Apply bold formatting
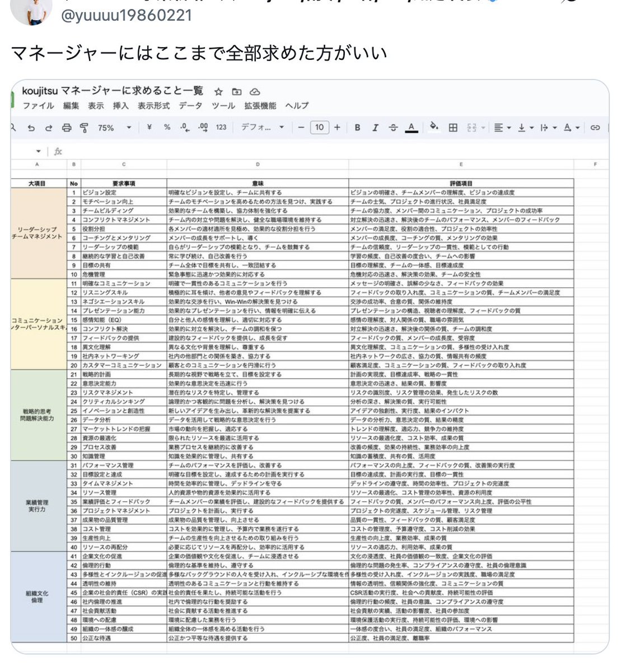The image size is (622, 672). (x=357, y=127)
